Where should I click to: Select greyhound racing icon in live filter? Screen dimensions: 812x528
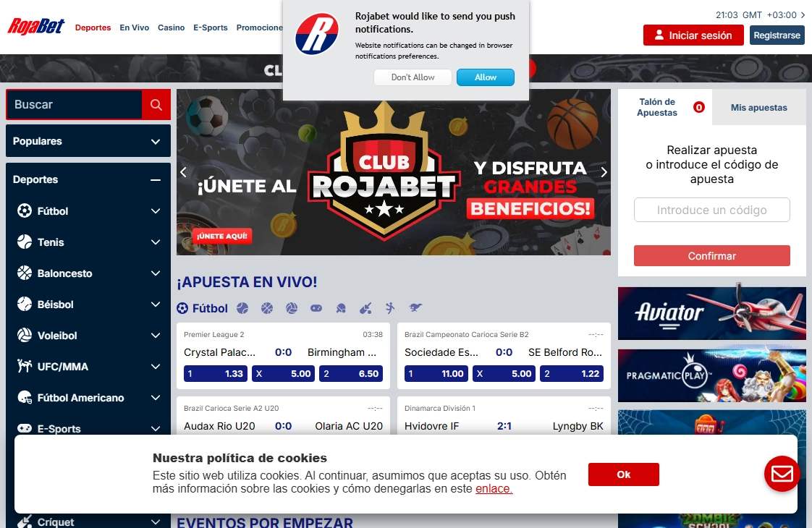(x=415, y=308)
